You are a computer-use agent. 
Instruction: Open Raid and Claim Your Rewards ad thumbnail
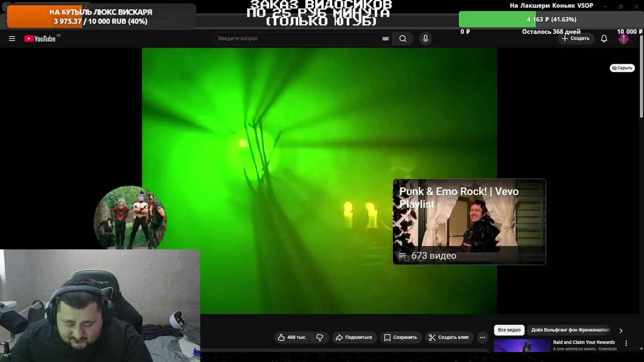522,346
